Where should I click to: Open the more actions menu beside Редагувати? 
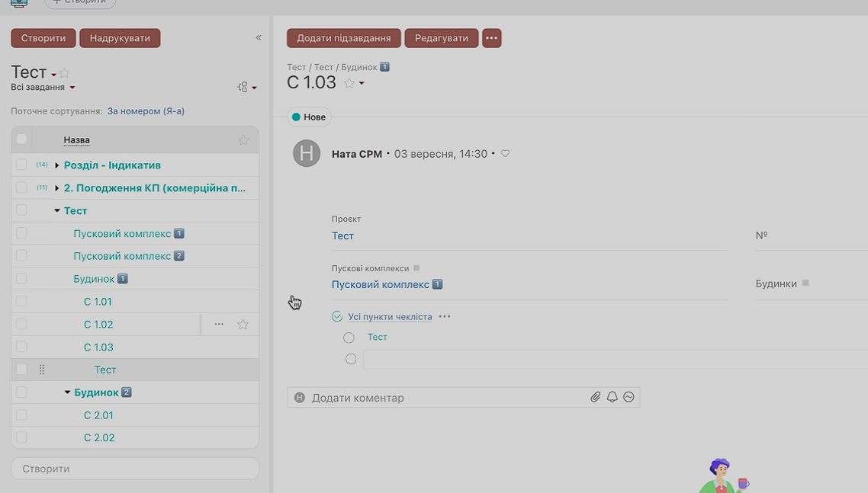(491, 38)
